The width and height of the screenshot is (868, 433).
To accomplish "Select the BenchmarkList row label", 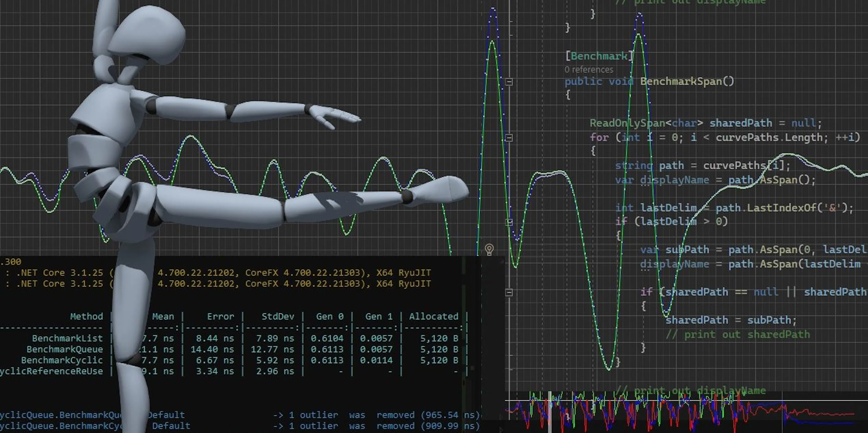I will pos(67,338).
